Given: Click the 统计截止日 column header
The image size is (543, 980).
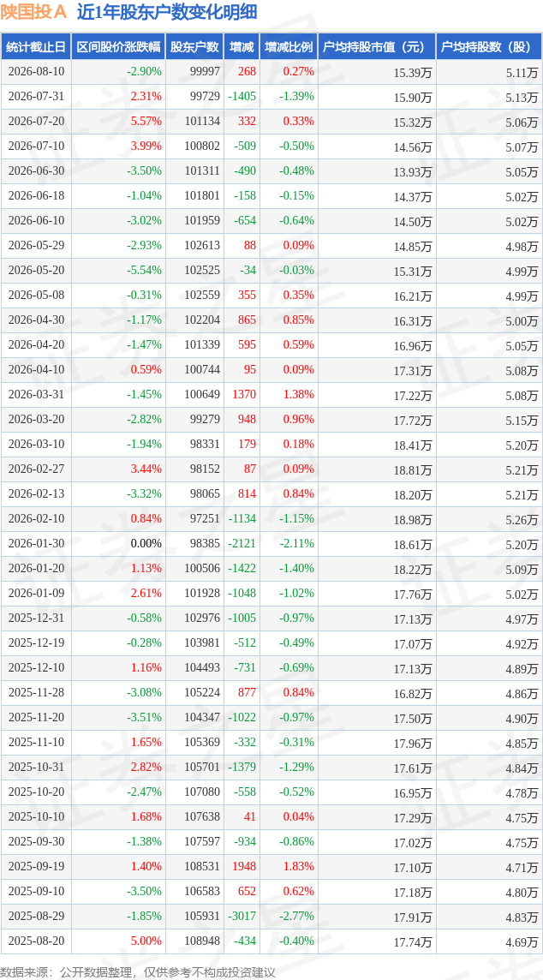Looking at the screenshot, I should pos(36,47).
